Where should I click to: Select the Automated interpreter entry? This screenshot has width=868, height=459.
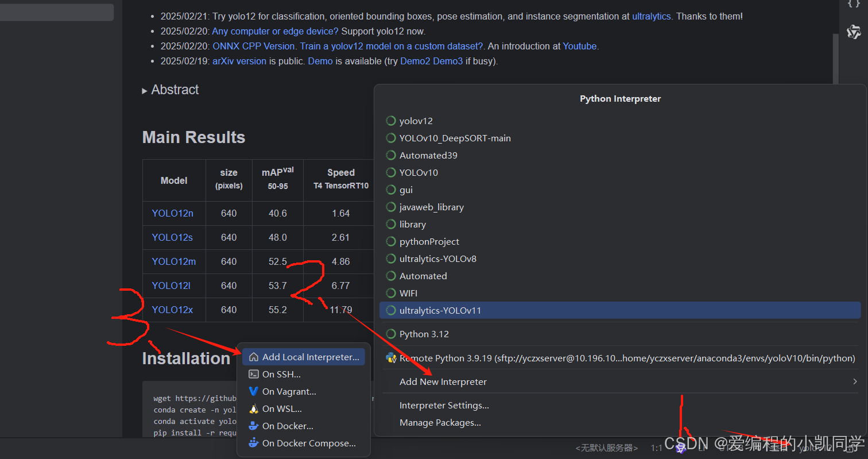pos(620,276)
